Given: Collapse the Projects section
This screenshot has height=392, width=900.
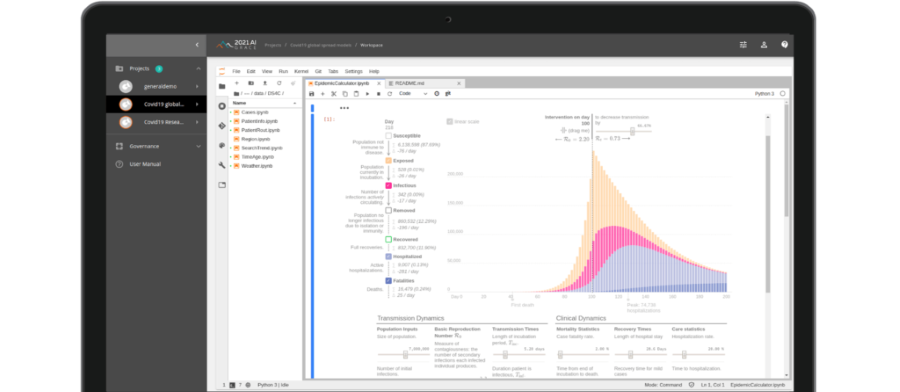Looking at the screenshot, I should (x=199, y=69).
